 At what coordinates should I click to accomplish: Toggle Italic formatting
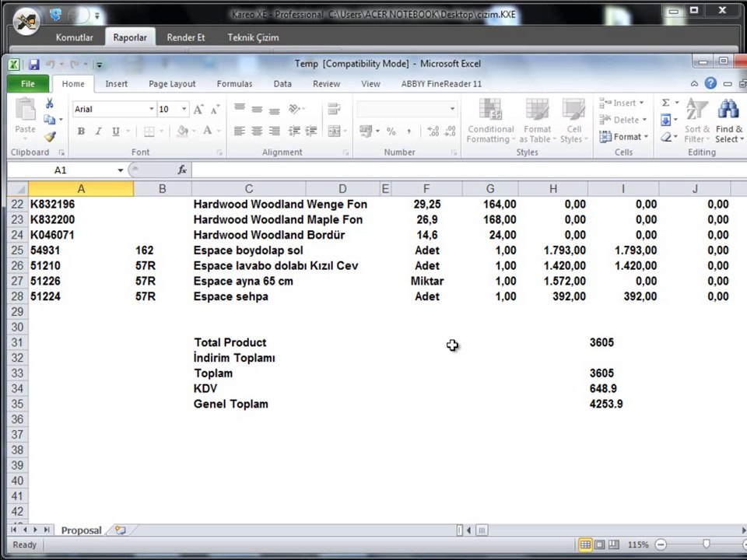[98, 131]
